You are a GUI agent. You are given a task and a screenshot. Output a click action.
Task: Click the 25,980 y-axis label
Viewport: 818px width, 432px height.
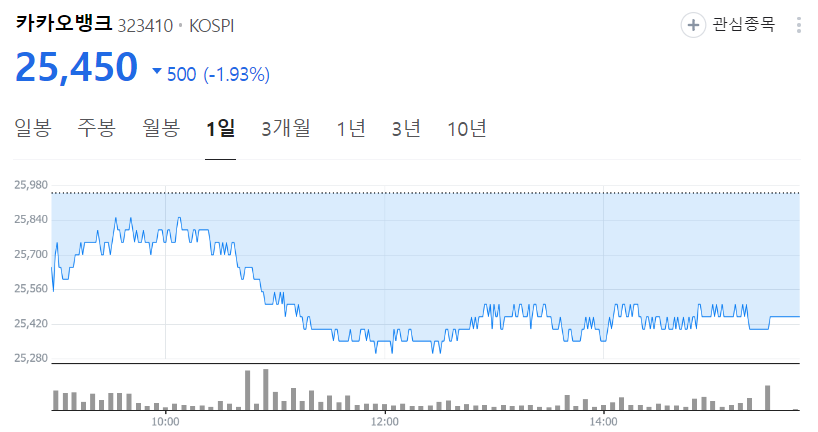[31, 185]
